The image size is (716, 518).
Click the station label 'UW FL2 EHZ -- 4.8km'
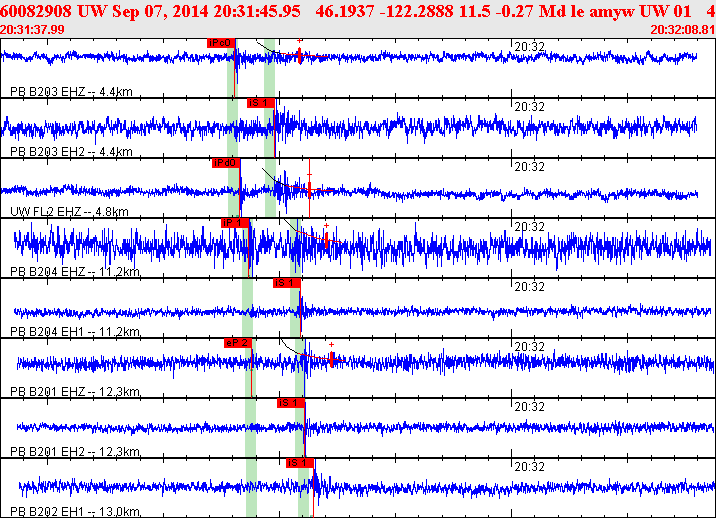(69, 212)
